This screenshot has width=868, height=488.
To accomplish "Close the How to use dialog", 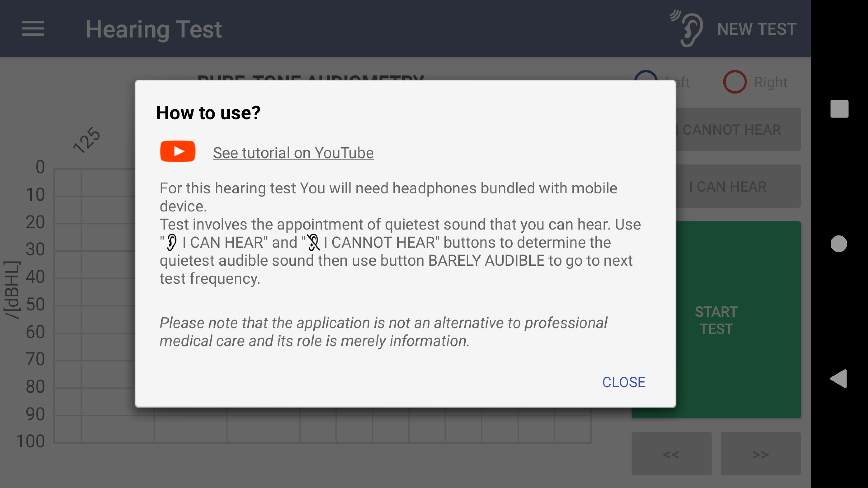I will pos(623,382).
